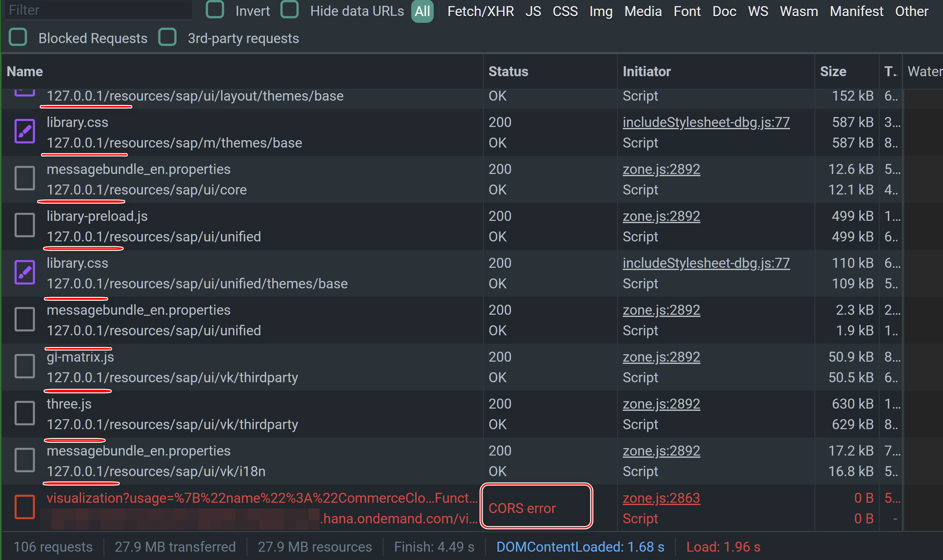Enable the 3rd-party requests checkbox
The width and height of the screenshot is (943, 560).
[167, 37]
